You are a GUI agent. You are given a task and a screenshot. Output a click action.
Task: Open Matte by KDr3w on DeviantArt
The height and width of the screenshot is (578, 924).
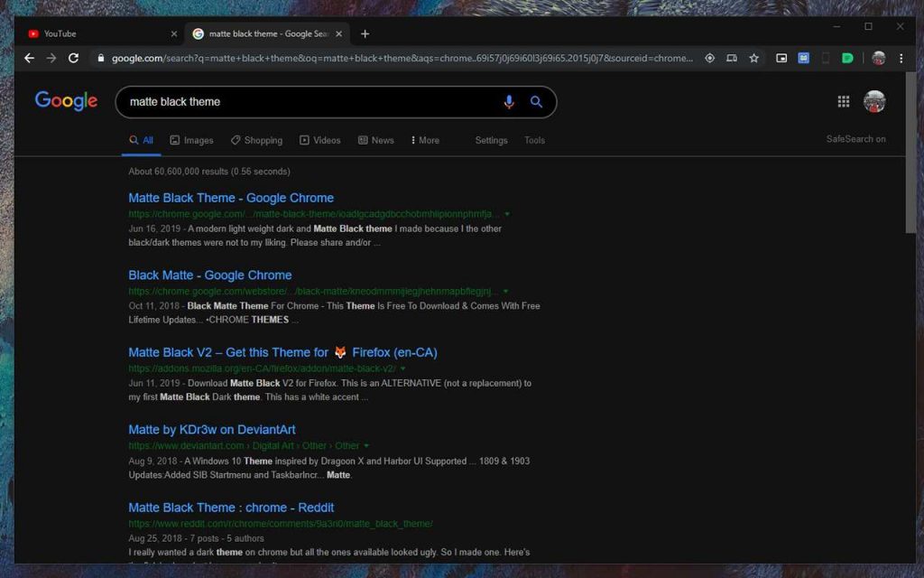point(212,429)
